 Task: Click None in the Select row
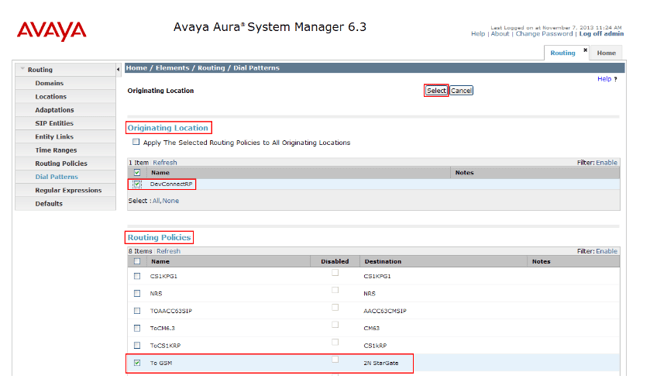[170, 201]
